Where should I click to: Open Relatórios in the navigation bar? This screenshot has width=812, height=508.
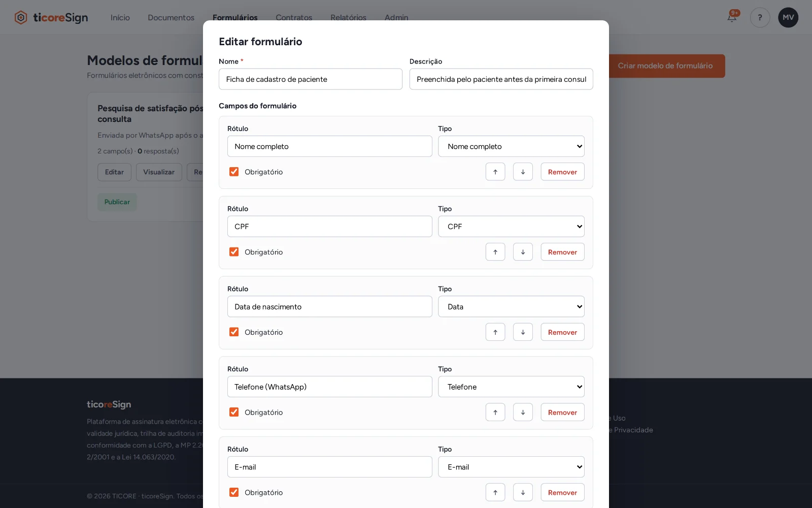tap(348, 17)
